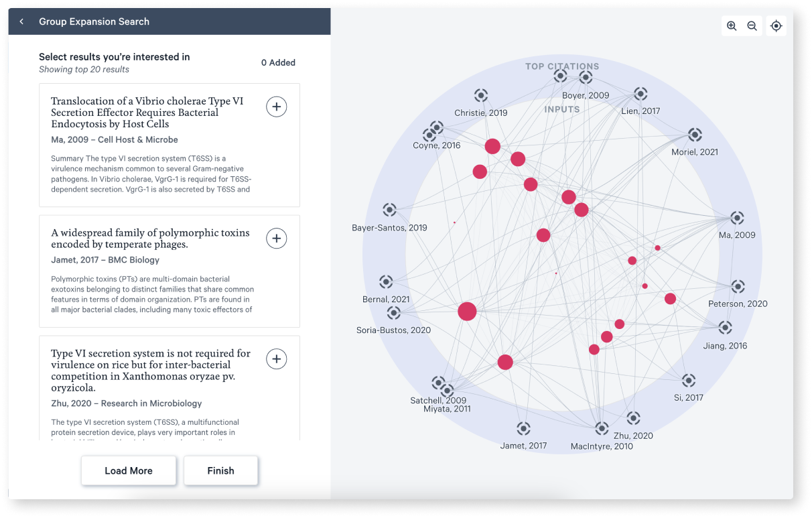The height and width of the screenshot is (518, 812).
Task: Recenter the graph with the crosshair icon
Action: [776, 25]
